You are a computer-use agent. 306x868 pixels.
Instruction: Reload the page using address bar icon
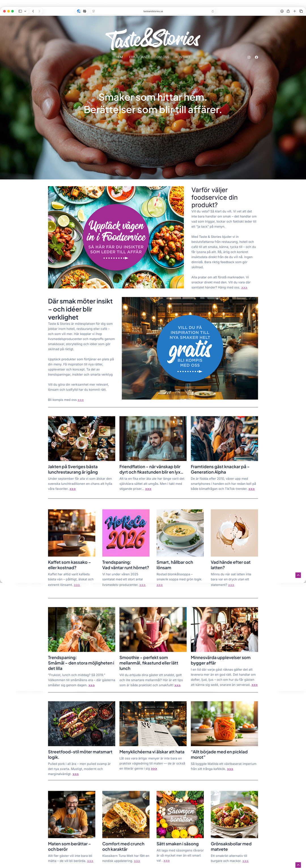pos(213,11)
